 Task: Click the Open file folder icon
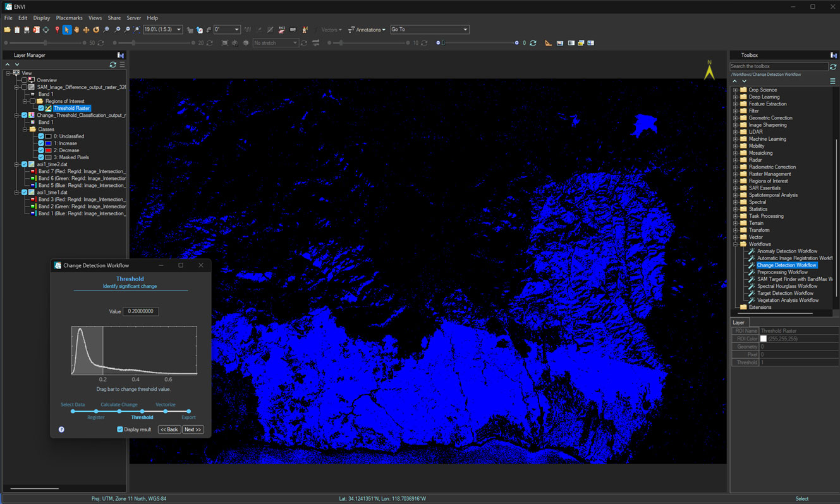coord(8,30)
